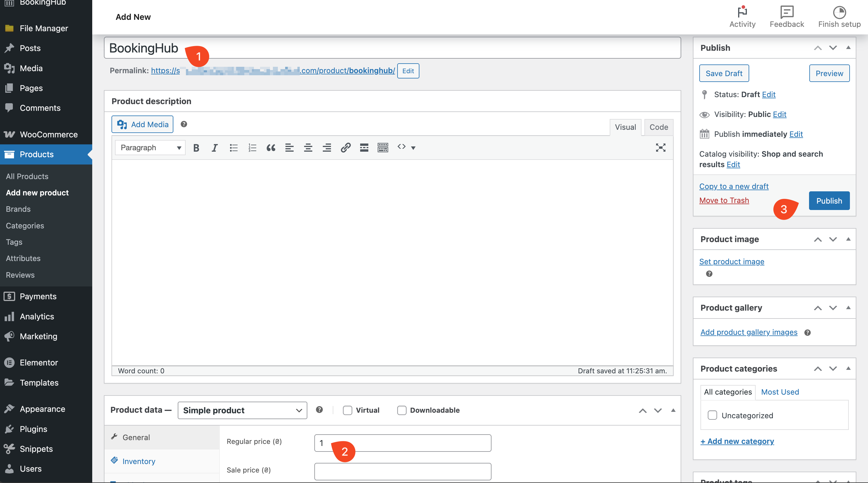The image size is (868, 483).
Task: Open Finish setup checklist
Action: (x=839, y=17)
